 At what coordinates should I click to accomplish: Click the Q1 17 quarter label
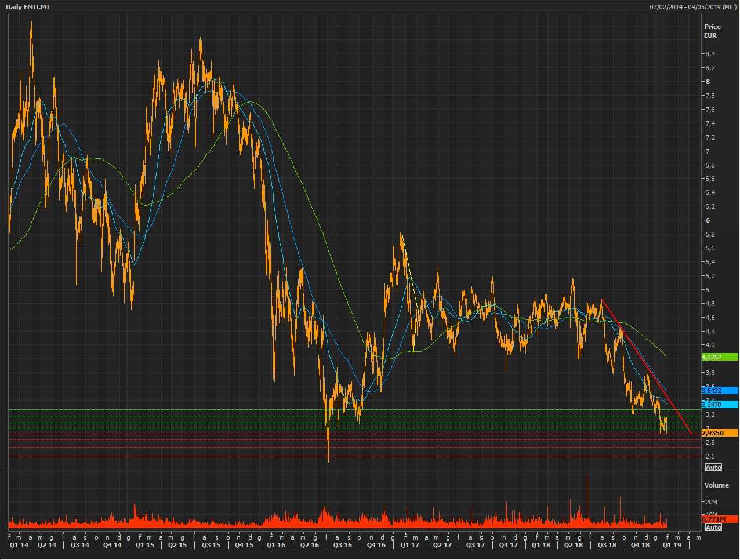[410, 545]
